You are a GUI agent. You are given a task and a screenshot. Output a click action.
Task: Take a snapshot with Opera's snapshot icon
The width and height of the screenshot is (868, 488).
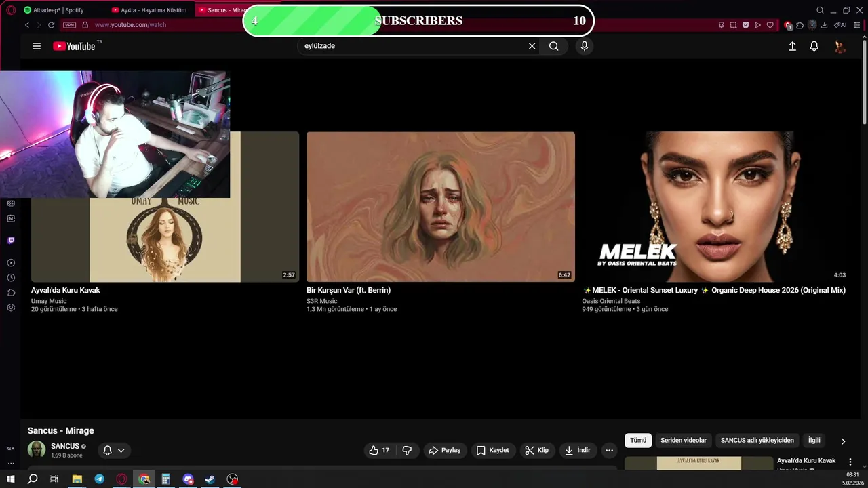[x=733, y=25]
